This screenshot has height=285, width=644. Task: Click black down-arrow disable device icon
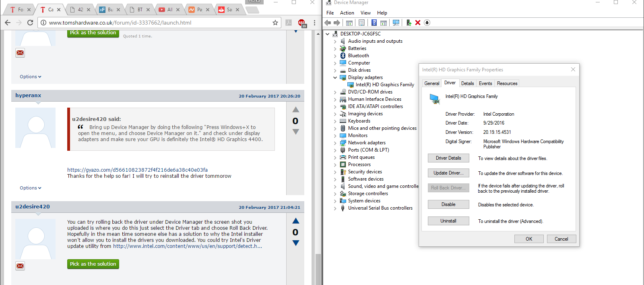click(x=427, y=23)
